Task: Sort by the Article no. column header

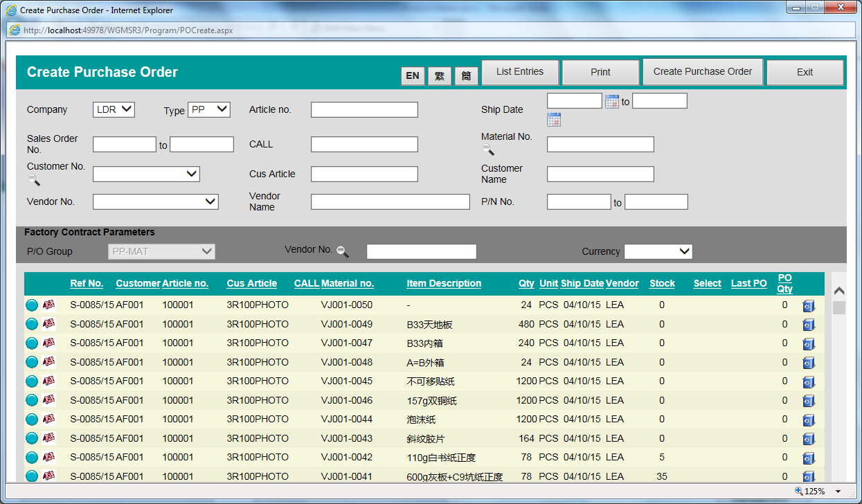Action: [x=185, y=283]
